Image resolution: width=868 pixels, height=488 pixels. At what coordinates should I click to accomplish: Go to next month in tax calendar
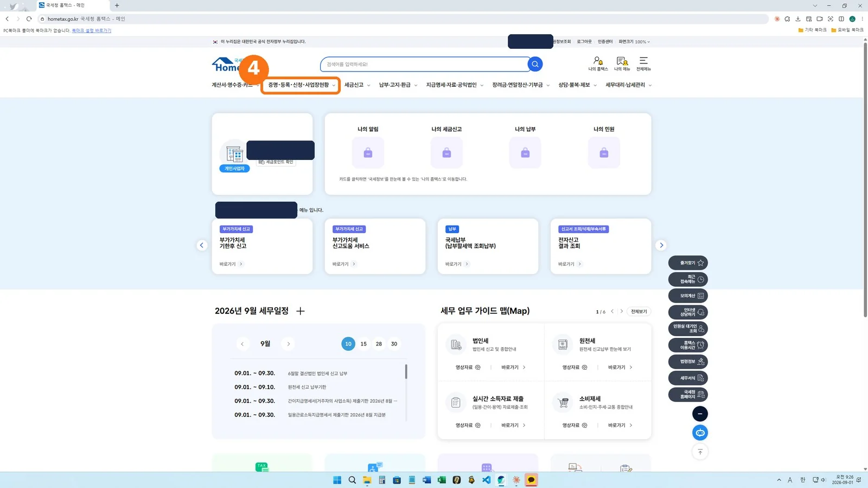[x=289, y=344]
